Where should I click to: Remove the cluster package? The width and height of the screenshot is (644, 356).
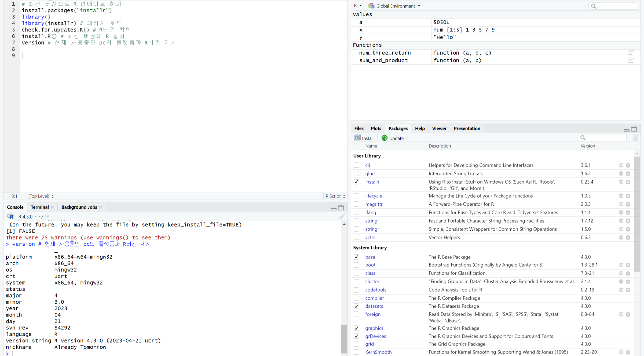pyautogui.click(x=628, y=282)
